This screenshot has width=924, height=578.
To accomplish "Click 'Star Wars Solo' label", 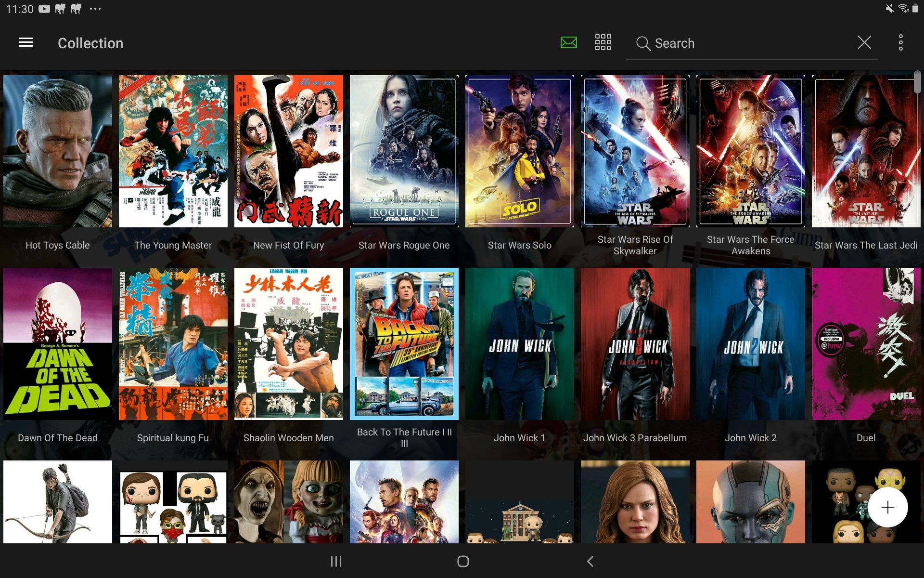I will pos(520,245).
